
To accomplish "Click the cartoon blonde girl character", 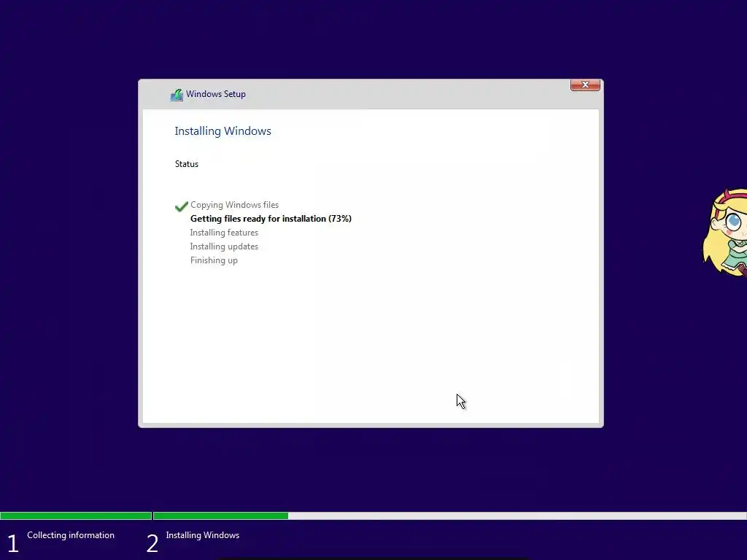I will (725, 232).
